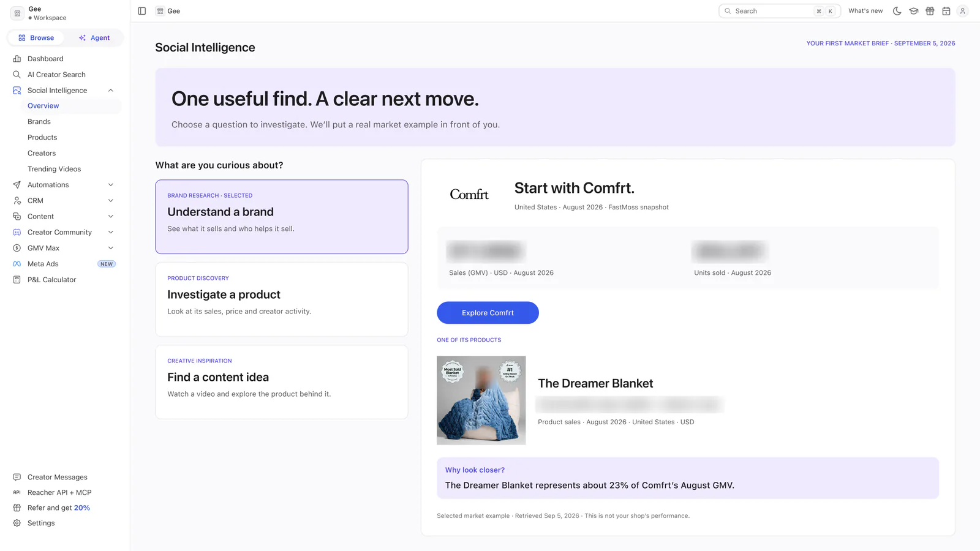
Task: Click the Dashboard chart icon
Action: point(17,59)
